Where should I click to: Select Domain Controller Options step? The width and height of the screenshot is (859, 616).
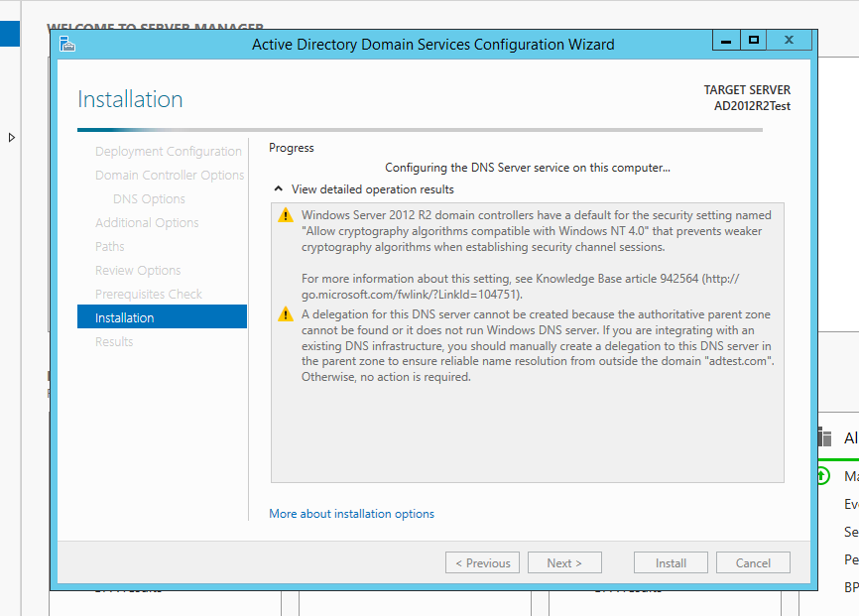pos(170,175)
